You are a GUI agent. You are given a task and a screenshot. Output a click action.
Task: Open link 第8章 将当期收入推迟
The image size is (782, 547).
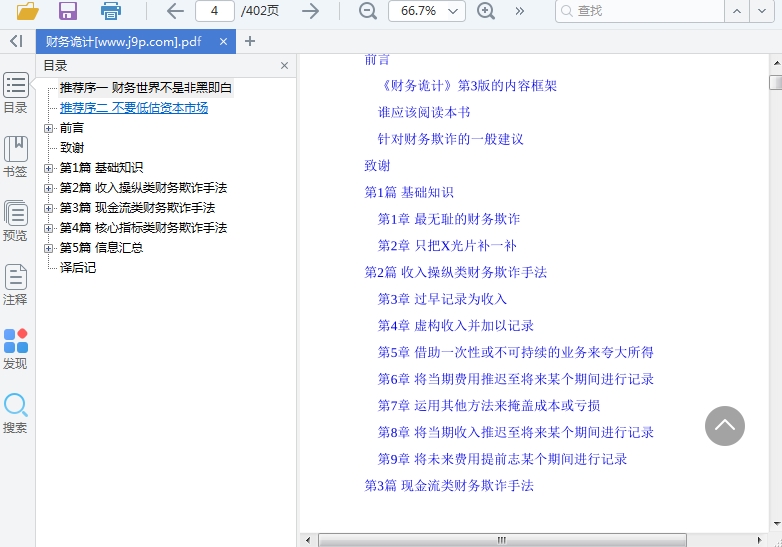click(515, 432)
